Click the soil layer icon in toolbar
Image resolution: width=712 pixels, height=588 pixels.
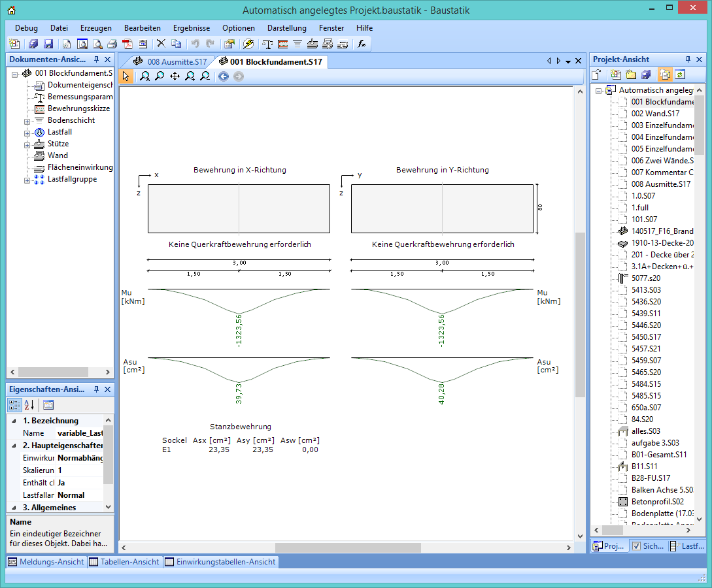[297, 44]
